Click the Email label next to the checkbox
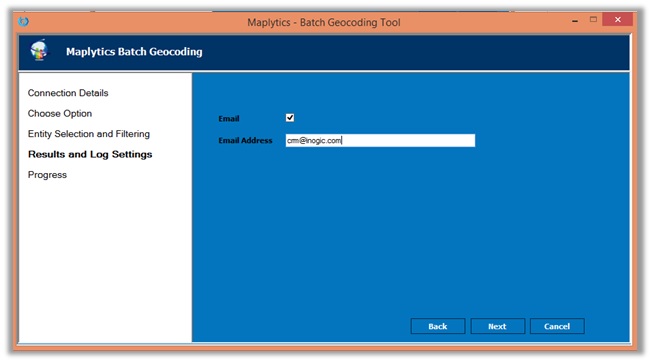 [229, 119]
